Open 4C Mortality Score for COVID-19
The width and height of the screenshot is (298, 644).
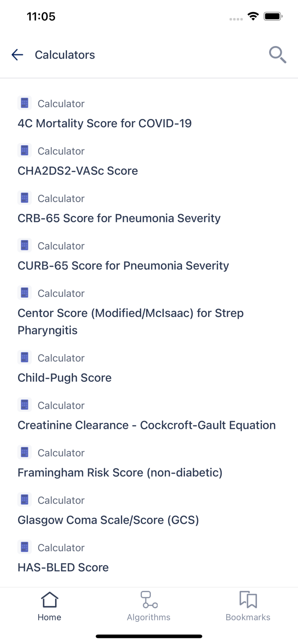(x=104, y=124)
